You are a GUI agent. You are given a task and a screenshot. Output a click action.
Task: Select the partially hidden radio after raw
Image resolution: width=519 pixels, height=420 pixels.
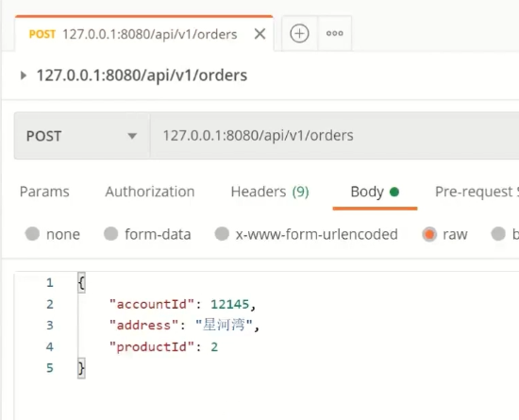498,234
